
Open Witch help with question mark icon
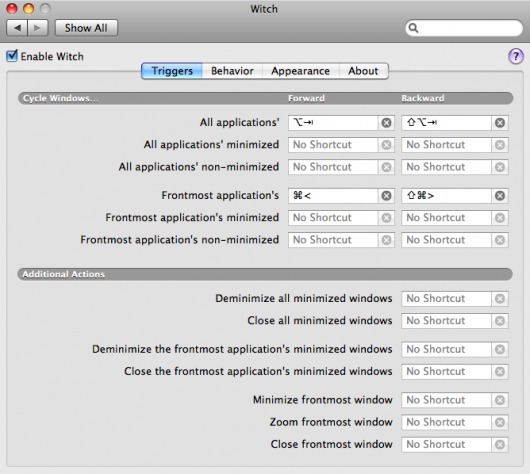[515, 56]
